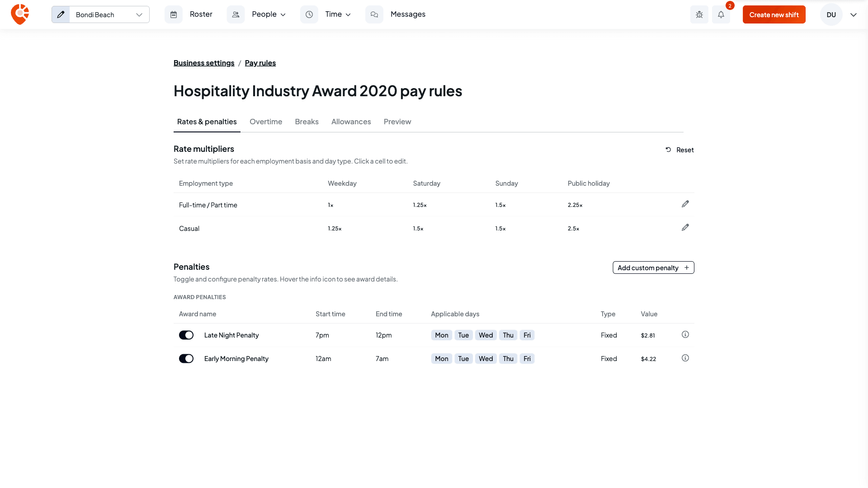Click the Time clock icon
This screenshot has width=868, height=488.
[x=309, y=14]
